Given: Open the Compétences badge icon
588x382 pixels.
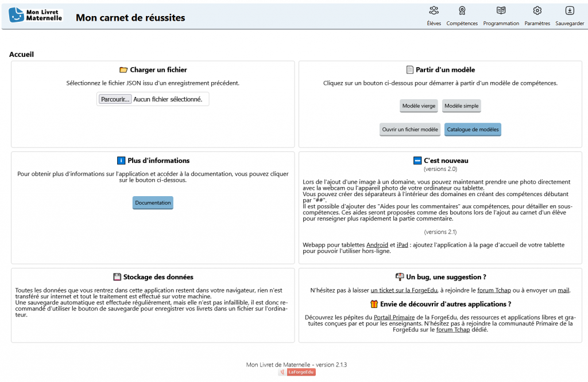Looking at the screenshot, I should 462,11.
